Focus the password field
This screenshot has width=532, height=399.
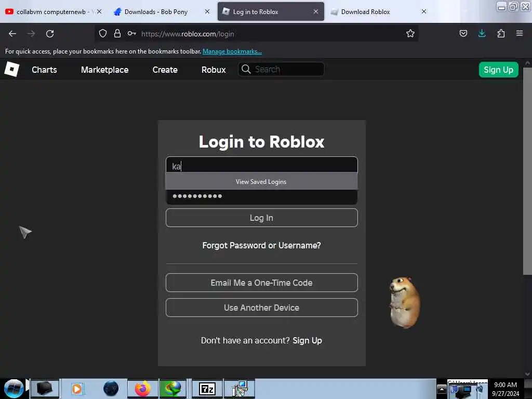point(262,197)
